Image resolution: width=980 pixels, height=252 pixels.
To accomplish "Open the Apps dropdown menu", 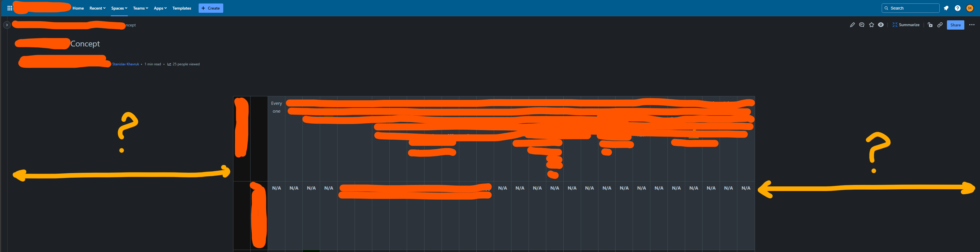I will tap(160, 8).
